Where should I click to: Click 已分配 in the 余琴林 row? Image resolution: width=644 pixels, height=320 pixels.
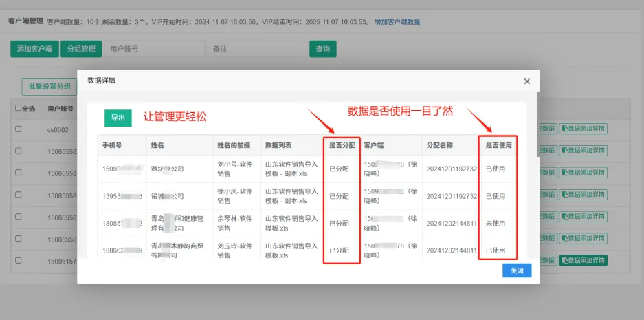pos(339,224)
